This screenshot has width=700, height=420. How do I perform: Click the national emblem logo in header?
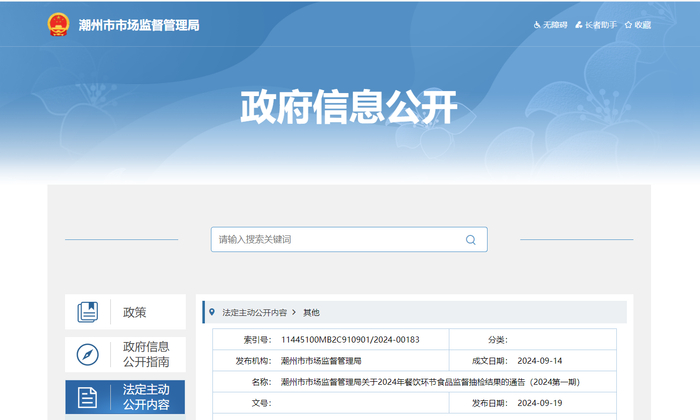58,25
